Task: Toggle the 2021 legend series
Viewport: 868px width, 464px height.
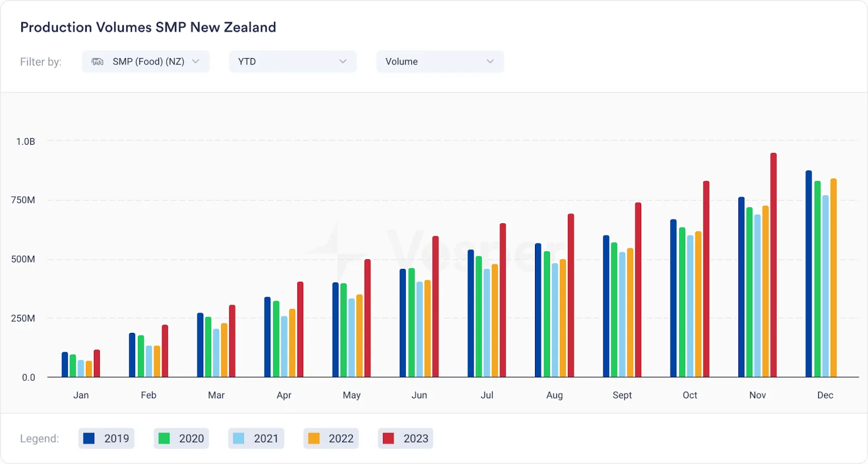Action: pyautogui.click(x=256, y=438)
